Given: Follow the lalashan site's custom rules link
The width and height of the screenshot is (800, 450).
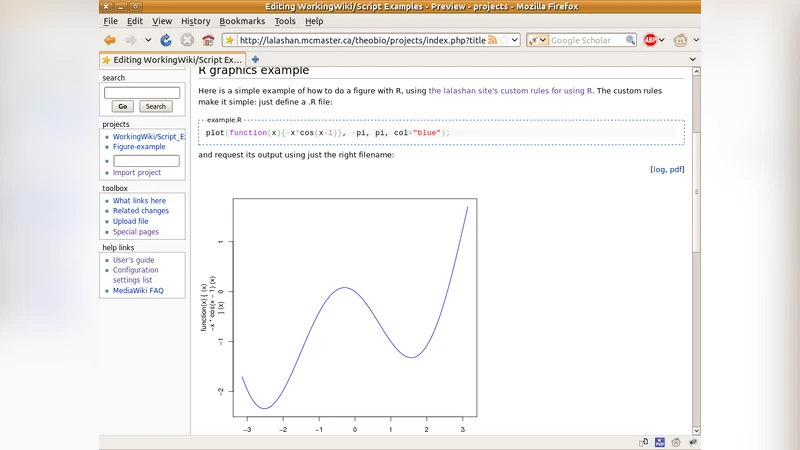Looking at the screenshot, I should (511, 91).
